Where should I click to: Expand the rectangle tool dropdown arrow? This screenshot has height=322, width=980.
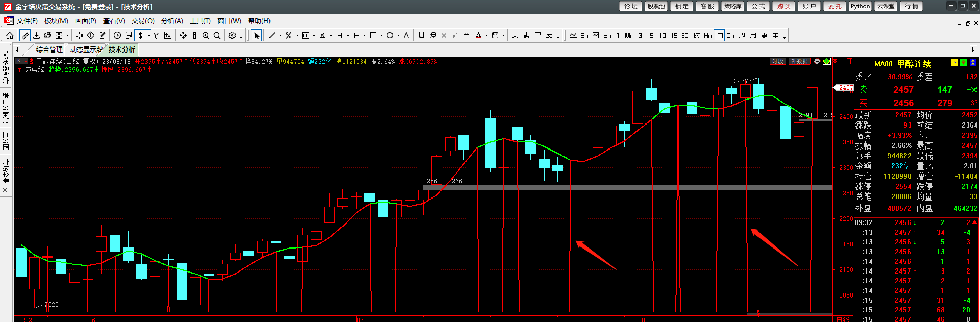(381, 36)
